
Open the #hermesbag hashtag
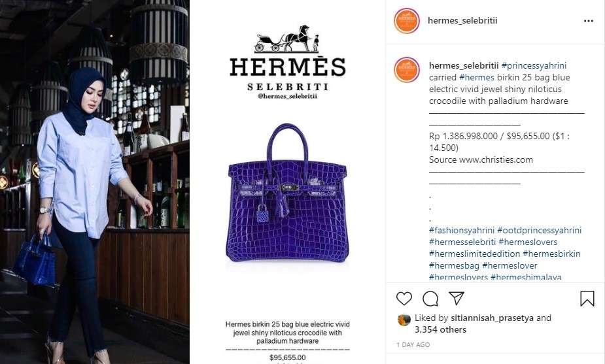[x=454, y=265]
